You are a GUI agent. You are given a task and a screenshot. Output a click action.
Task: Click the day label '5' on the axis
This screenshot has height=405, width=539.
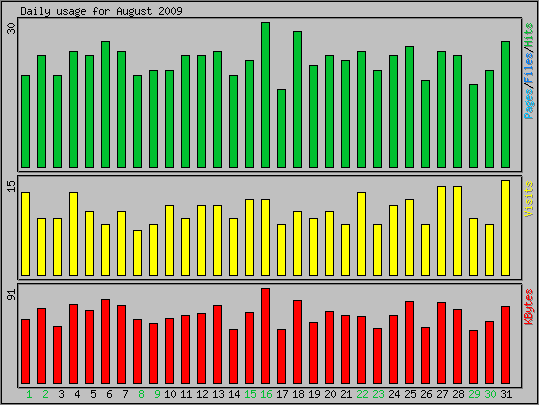tap(93, 394)
